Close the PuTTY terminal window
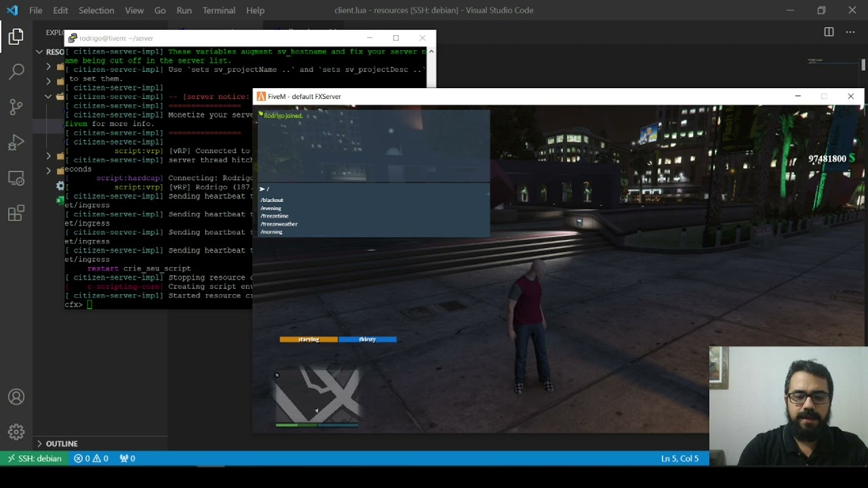This screenshot has height=488, width=868. [422, 38]
